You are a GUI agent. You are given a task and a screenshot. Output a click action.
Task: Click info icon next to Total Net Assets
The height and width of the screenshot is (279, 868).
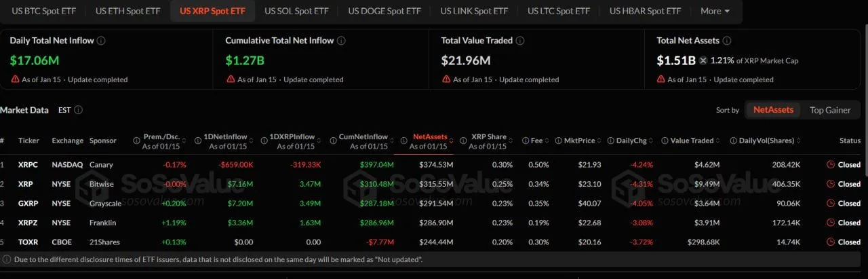[726, 41]
